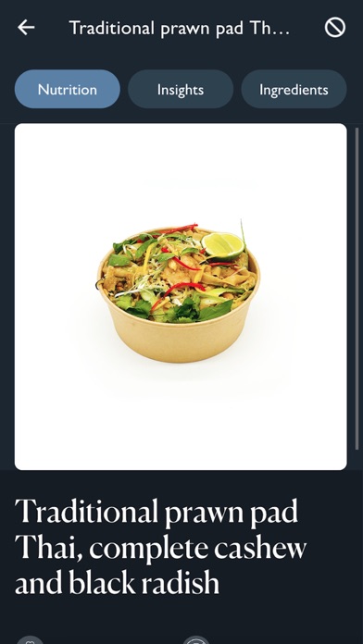Click the vertical scrollbar beside the photo

pyautogui.click(x=357, y=290)
